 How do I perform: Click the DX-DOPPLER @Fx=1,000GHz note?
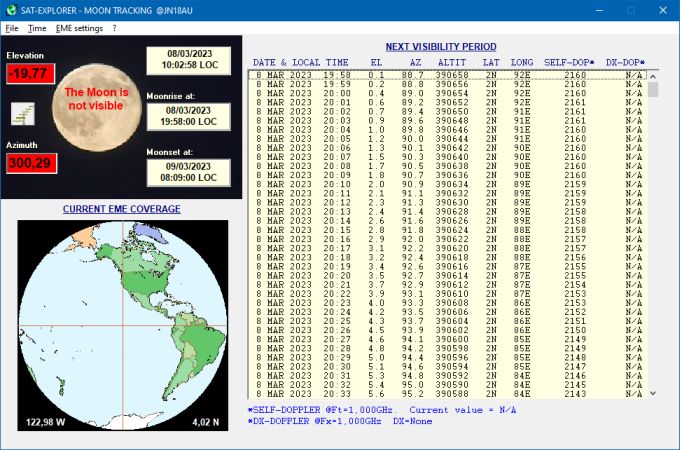click(x=314, y=421)
